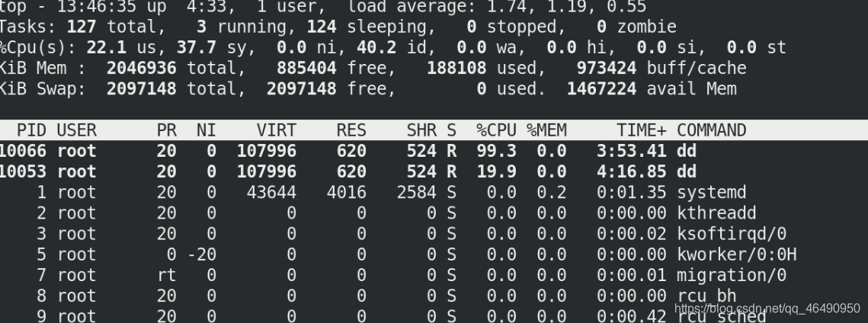Screen dimensions: 868x323
Task: Click the 99.3 CPU percentage value
Action: [497, 151]
